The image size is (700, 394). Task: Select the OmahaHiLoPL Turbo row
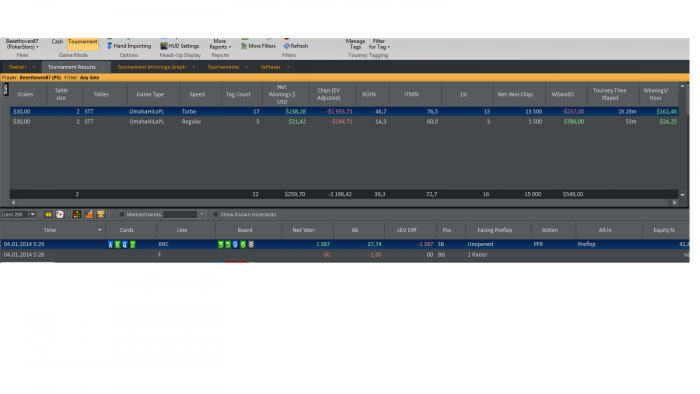coord(344,112)
